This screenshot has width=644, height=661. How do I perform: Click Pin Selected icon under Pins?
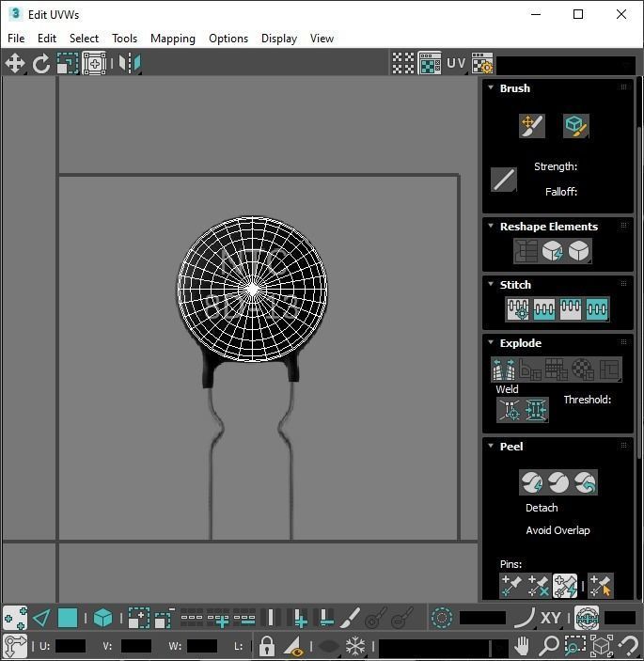click(x=512, y=586)
